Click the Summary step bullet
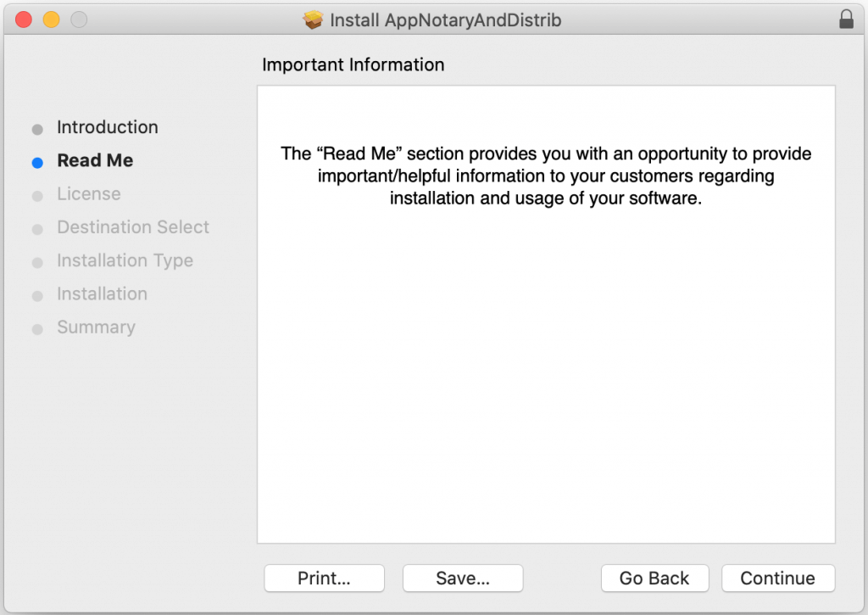Screen dimensions: 868x615 [37, 329]
